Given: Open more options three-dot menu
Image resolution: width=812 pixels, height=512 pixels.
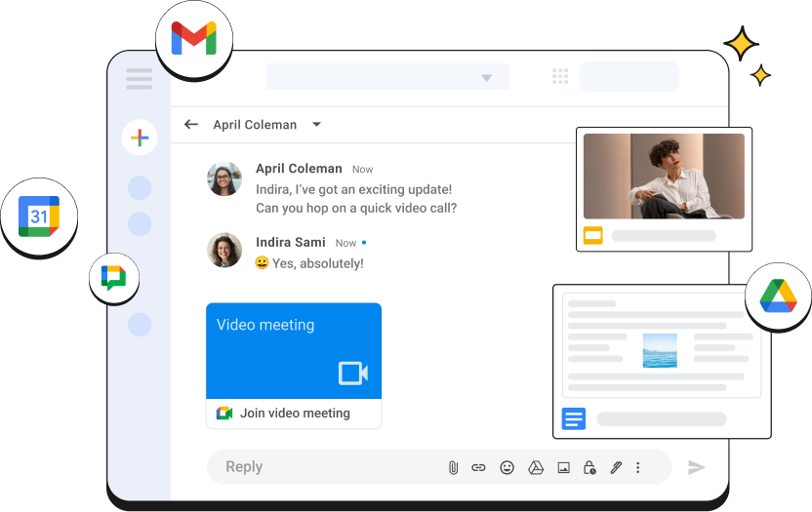Looking at the screenshot, I should click(638, 468).
